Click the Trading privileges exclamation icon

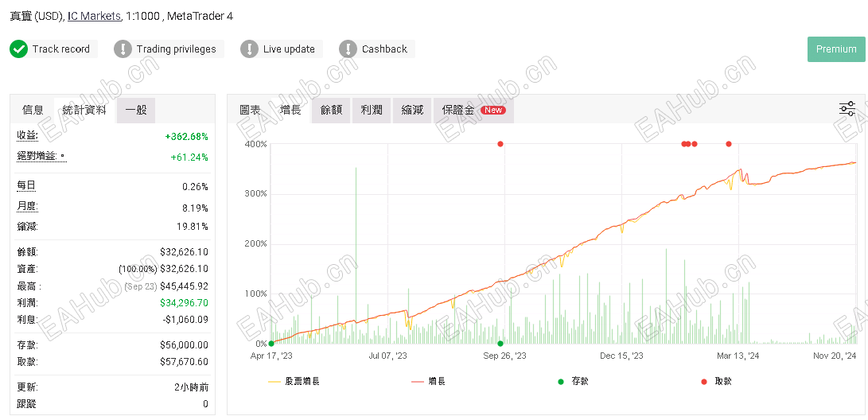[123, 49]
